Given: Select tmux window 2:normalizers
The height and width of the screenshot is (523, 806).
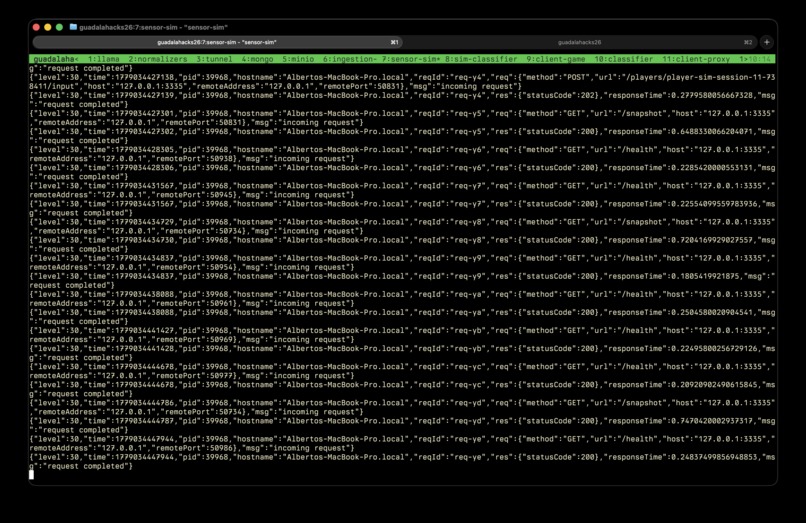Looking at the screenshot, I should [x=158, y=59].
